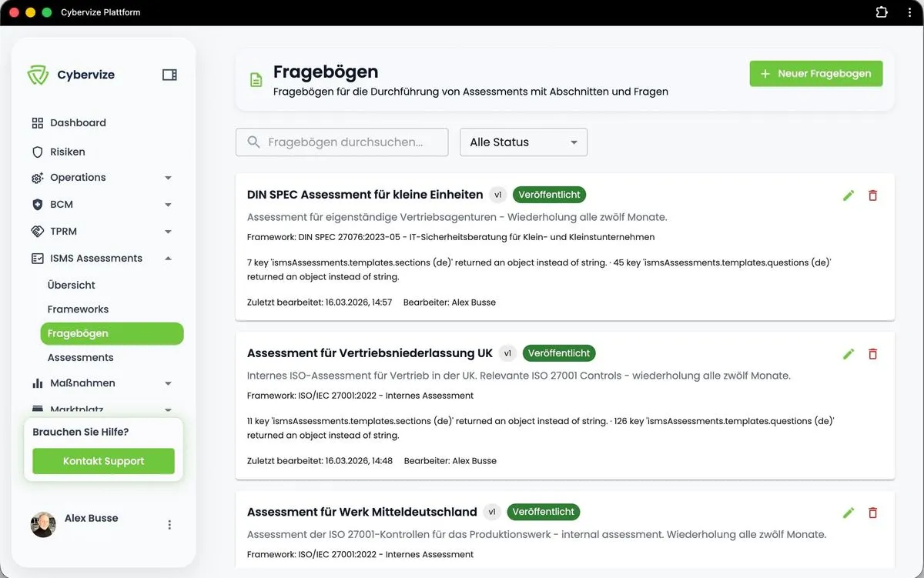924x578 pixels.
Task: Delete the Werk Mitteldeutschland assessment
Action: pos(872,512)
